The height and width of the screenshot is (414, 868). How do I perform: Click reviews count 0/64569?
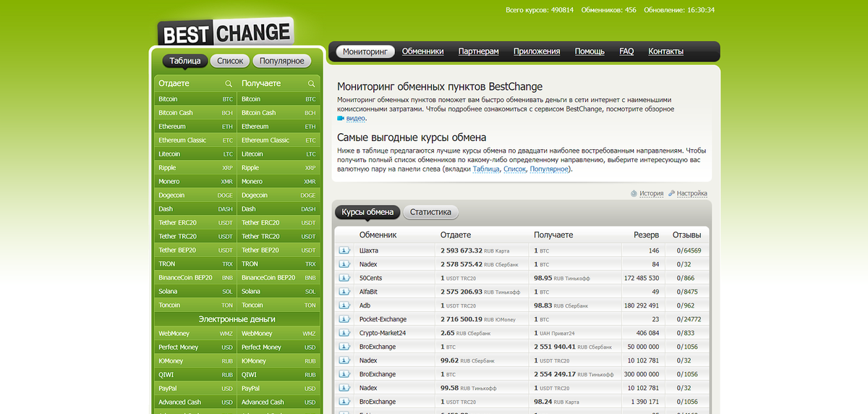689,250
